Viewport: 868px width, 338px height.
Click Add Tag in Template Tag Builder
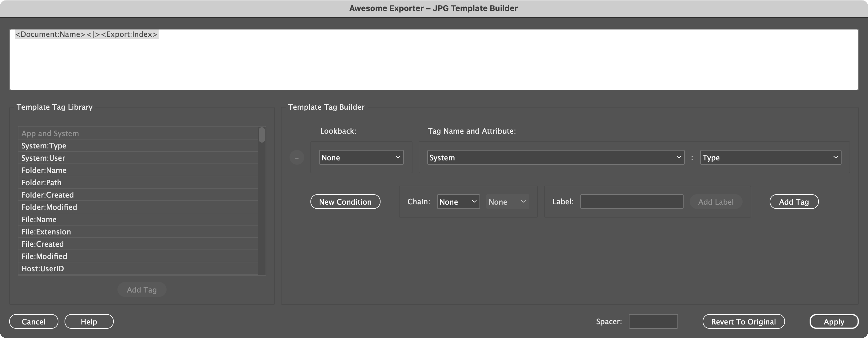coord(794,202)
